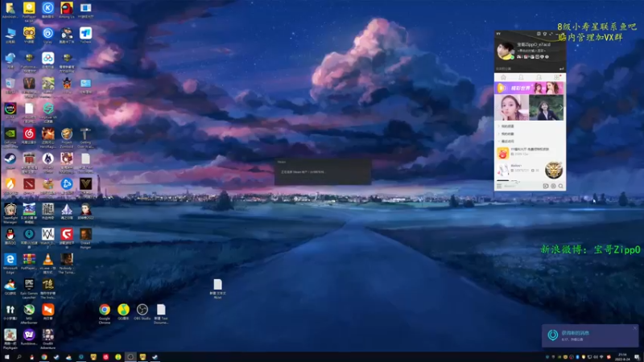Open Watch Dogs 2 desktop shortcut
The image size is (644, 362).
[47, 238]
